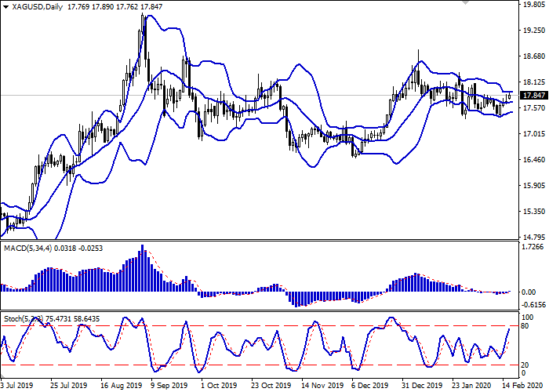Click the last candlestick on the right
This screenshot has width=549, height=392.
pyautogui.click(x=509, y=96)
